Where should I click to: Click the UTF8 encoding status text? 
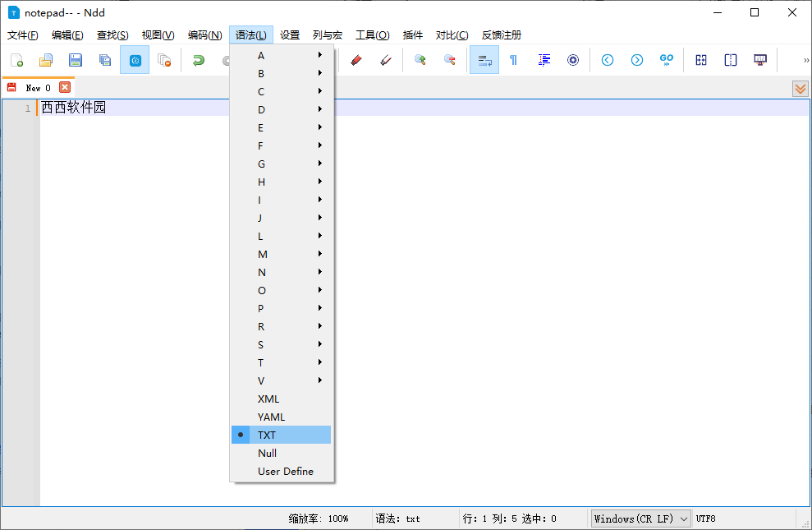tap(705, 518)
